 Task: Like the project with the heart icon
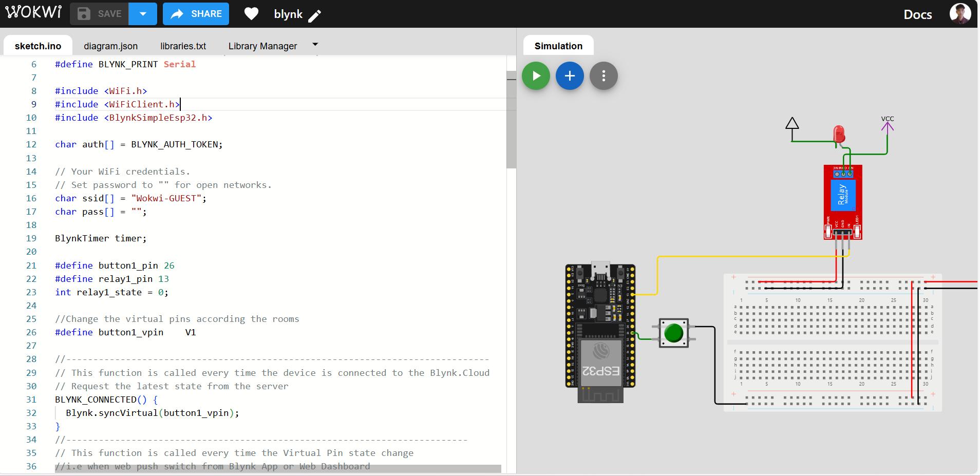pyautogui.click(x=251, y=14)
